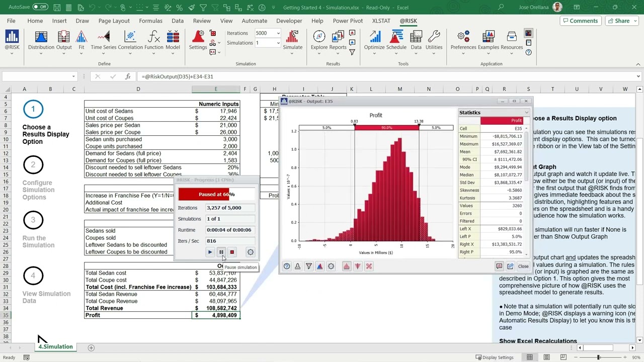Viewport: 644px width, 362px height.
Task: Open the Explore results tool
Action: point(319,41)
